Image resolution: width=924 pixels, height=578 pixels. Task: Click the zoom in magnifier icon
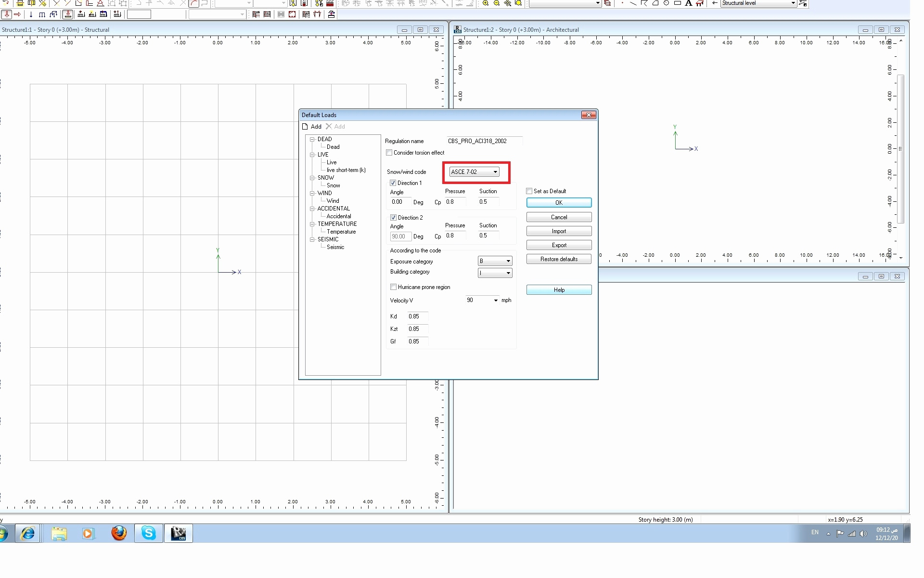[486, 3]
